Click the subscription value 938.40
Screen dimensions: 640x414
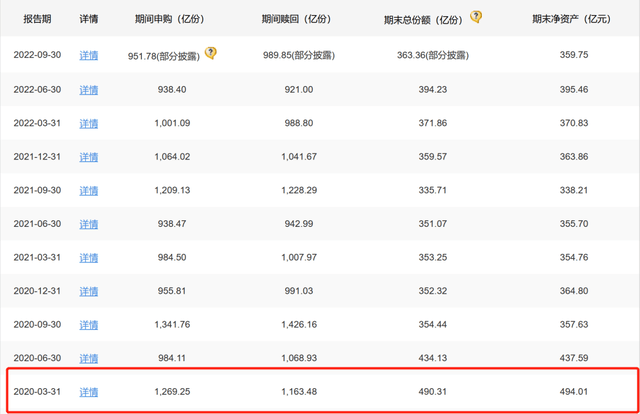(x=172, y=89)
